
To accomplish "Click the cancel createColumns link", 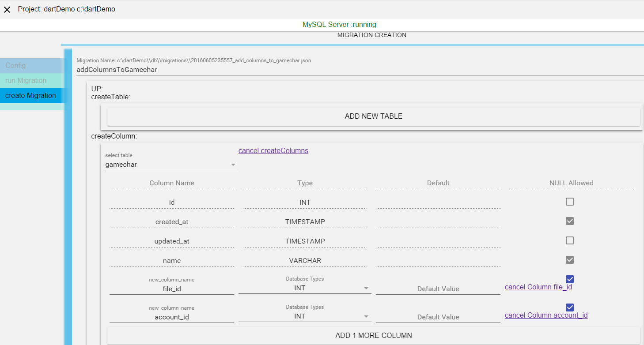I will click(273, 151).
